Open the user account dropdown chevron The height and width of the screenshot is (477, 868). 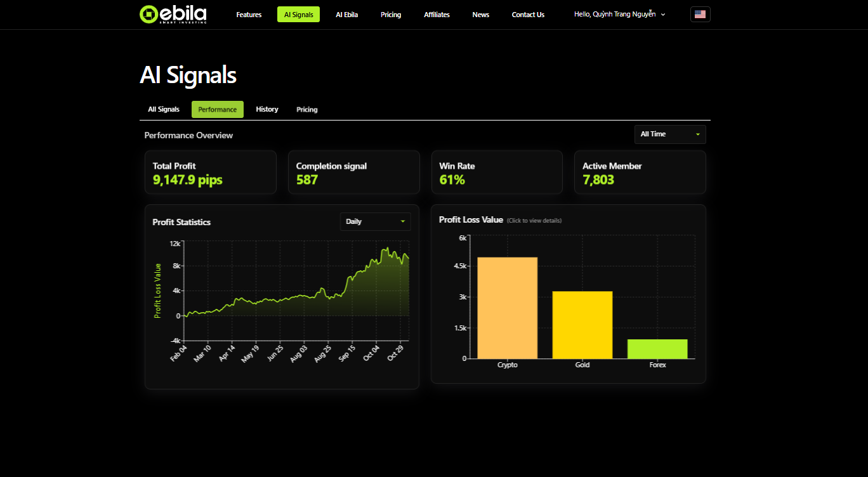pos(663,15)
